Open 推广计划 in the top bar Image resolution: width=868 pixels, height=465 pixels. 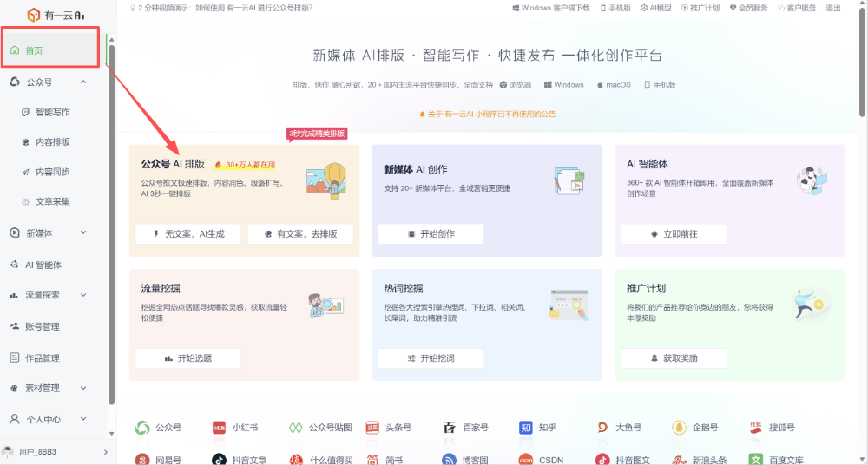700,8
